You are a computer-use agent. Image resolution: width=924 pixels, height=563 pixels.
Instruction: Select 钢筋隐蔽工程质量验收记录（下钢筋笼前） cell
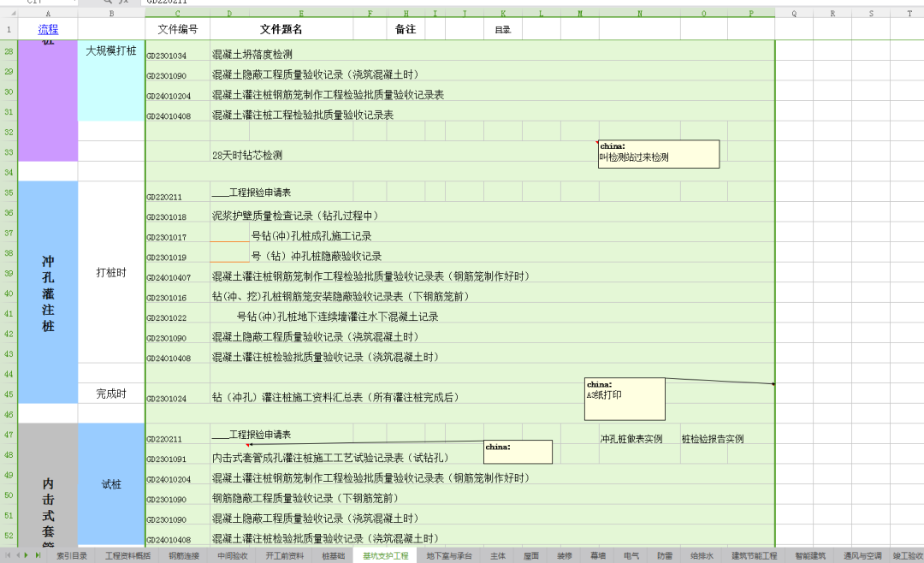point(305,498)
